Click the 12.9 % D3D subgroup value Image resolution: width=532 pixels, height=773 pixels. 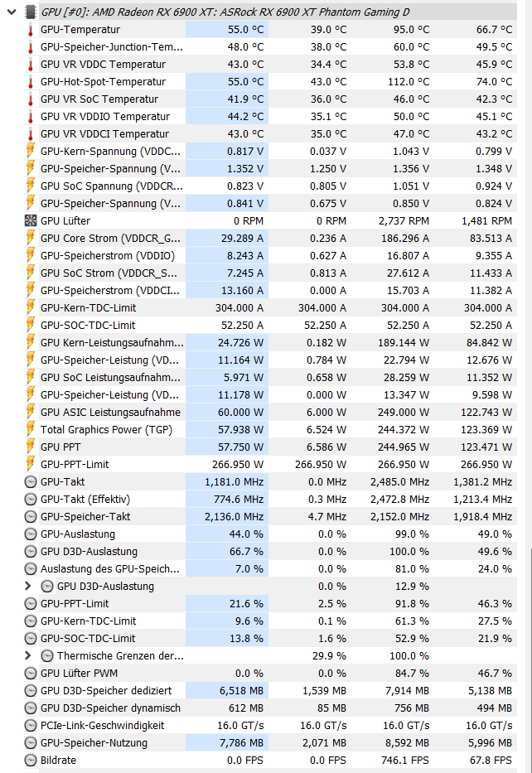pyautogui.click(x=412, y=586)
